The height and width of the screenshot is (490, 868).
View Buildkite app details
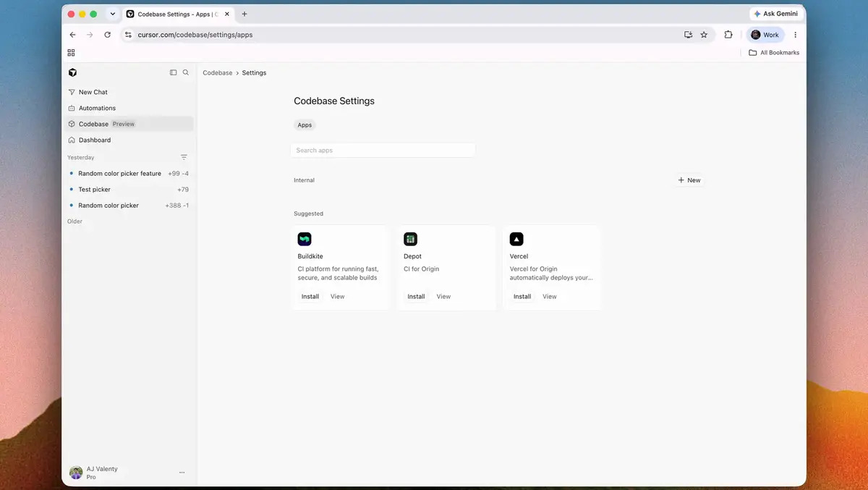tap(338, 297)
